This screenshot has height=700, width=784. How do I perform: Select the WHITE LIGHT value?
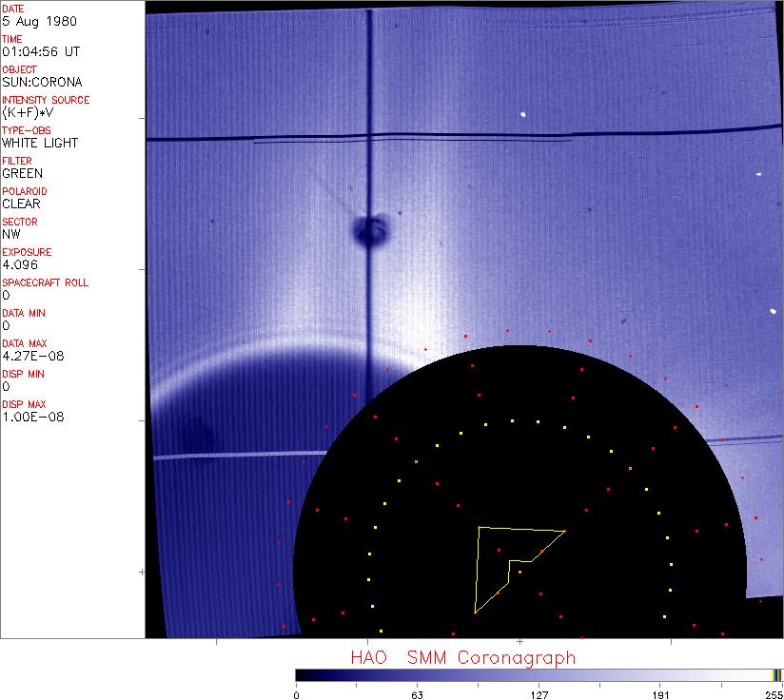40,143
